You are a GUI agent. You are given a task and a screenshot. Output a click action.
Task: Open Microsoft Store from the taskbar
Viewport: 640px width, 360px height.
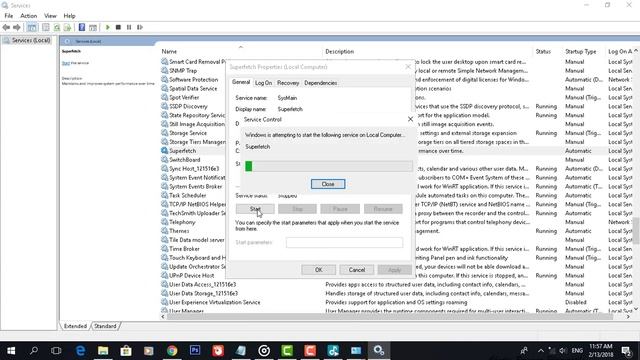click(126, 351)
